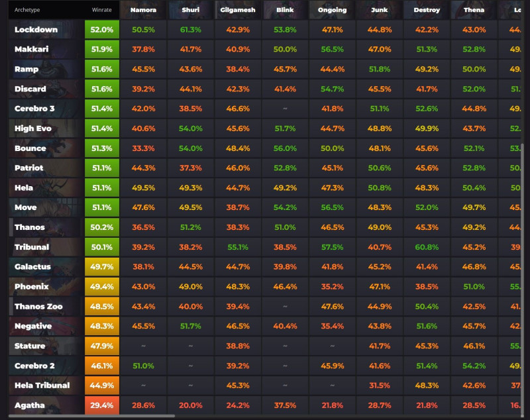Click Negative vs Shuri 51.7% cell
Viewport: 530px width, 420px height.
coord(191,326)
